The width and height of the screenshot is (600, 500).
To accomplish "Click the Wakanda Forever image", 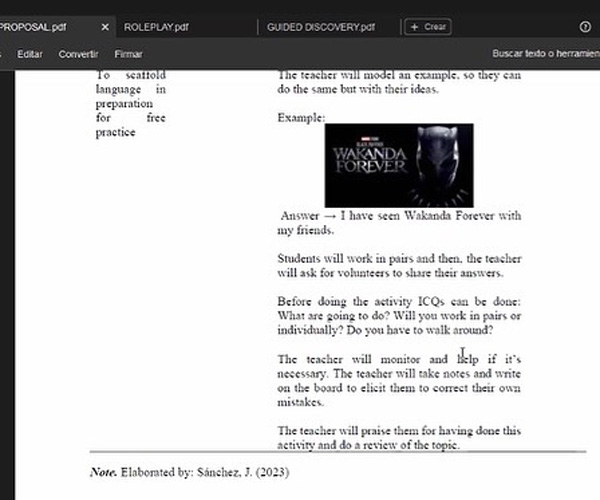I will [x=399, y=165].
